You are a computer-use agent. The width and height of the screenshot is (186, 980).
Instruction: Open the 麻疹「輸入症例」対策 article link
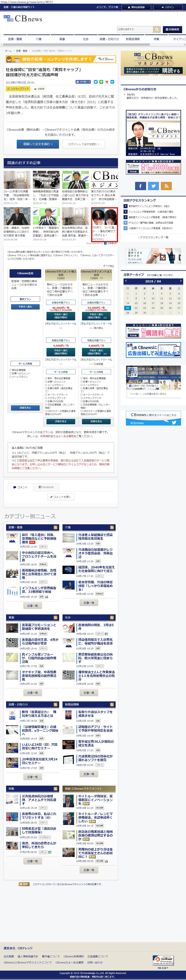click(40, 538)
